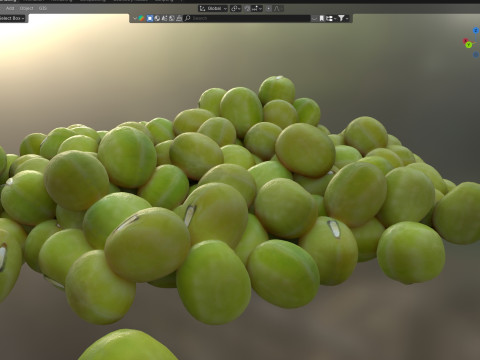Viewport: 480px width, 360px height.
Task: Open the pivot point dropdown
Action: (236, 8)
